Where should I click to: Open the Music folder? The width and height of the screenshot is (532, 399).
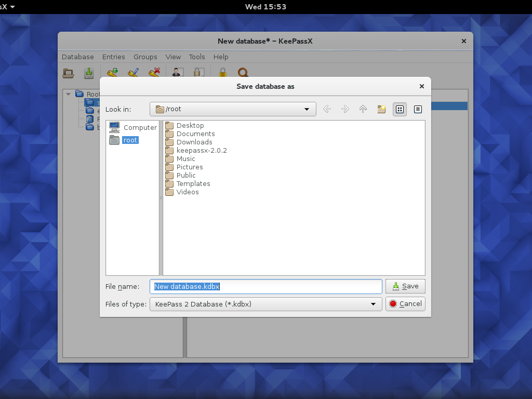coord(180,159)
